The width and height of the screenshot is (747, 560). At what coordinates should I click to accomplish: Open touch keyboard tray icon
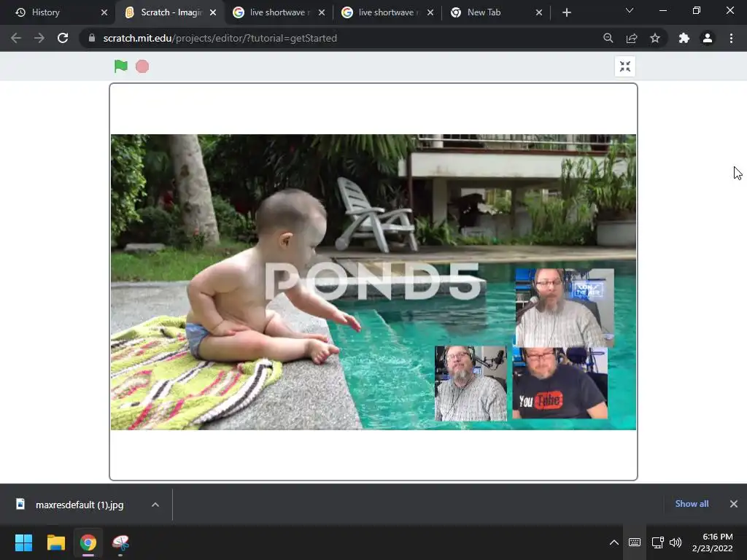tap(635, 542)
